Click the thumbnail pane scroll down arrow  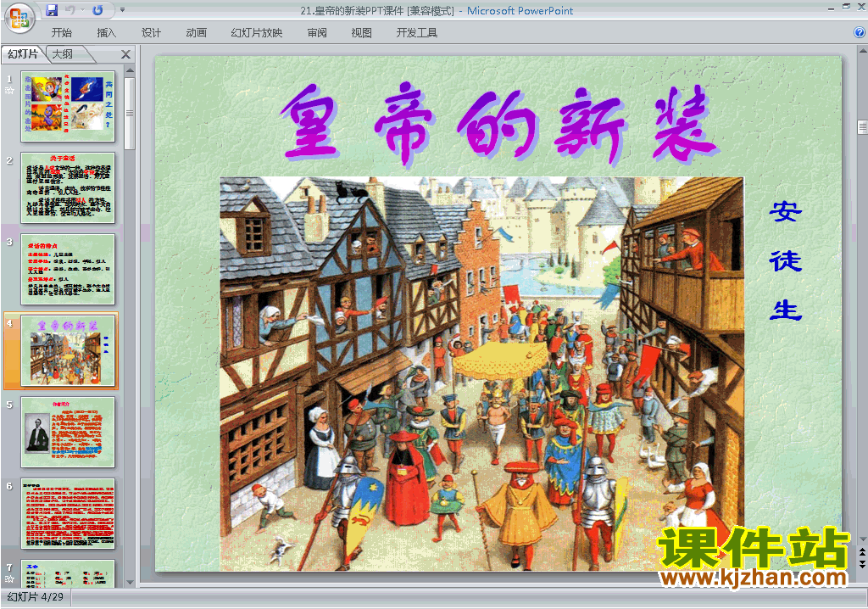pos(130,583)
